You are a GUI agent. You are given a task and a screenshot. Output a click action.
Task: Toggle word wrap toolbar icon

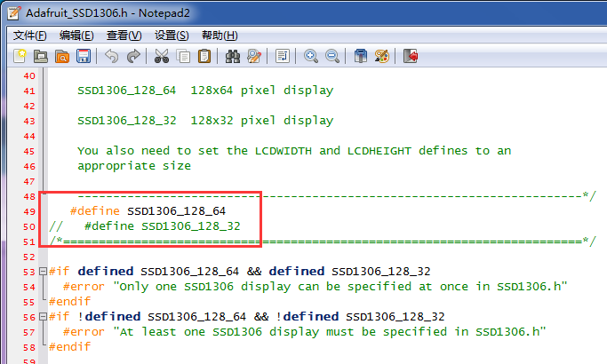[x=283, y=56]
